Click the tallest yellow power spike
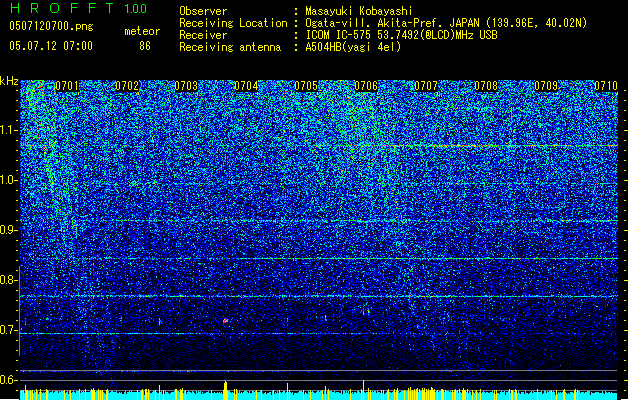This screenshot has height=400, width=629. [363, 390]
